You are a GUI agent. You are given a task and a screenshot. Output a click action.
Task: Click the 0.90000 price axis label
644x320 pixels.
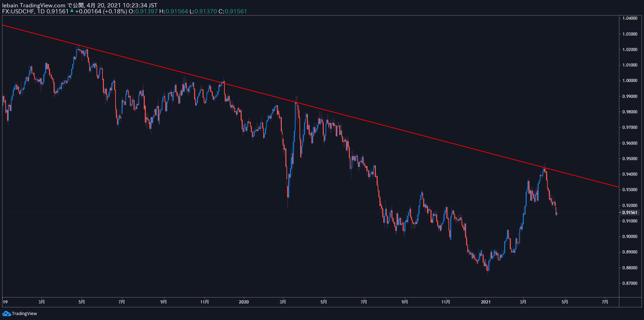(x=630, y=237)
